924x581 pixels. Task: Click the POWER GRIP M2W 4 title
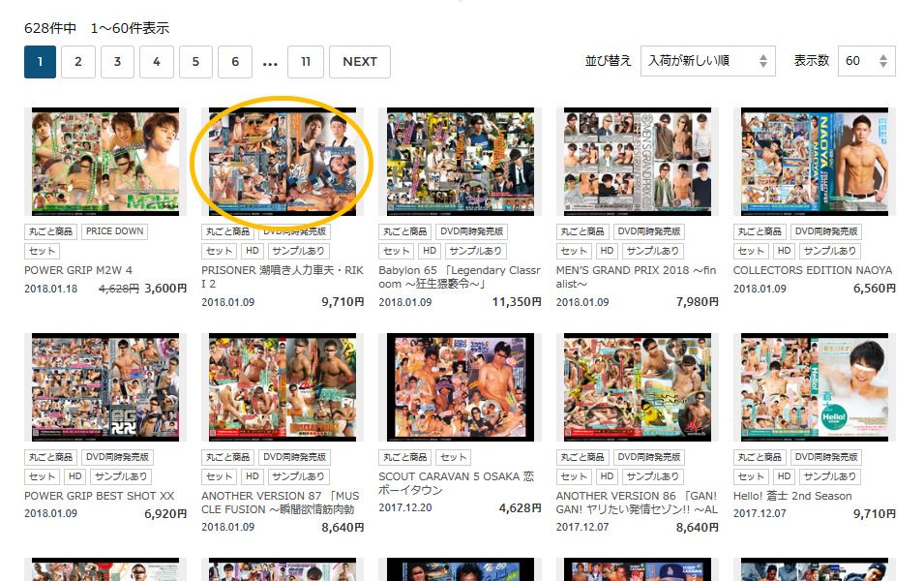[x=78, y=270]
